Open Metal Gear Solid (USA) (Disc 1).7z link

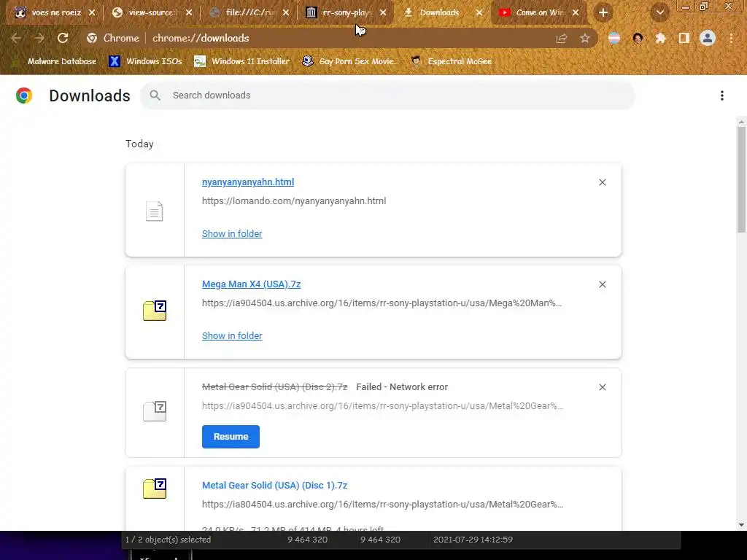pos(274,485)
